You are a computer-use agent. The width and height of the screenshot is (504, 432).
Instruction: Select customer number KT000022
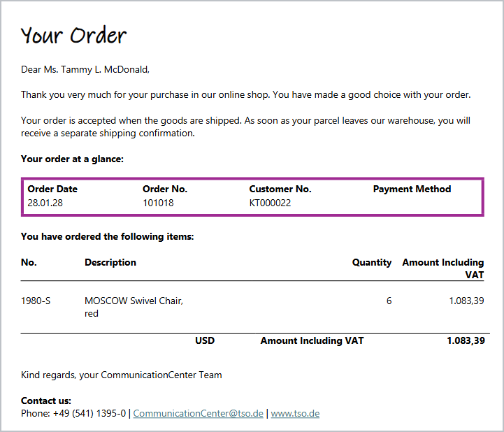[x=270, y=203]
